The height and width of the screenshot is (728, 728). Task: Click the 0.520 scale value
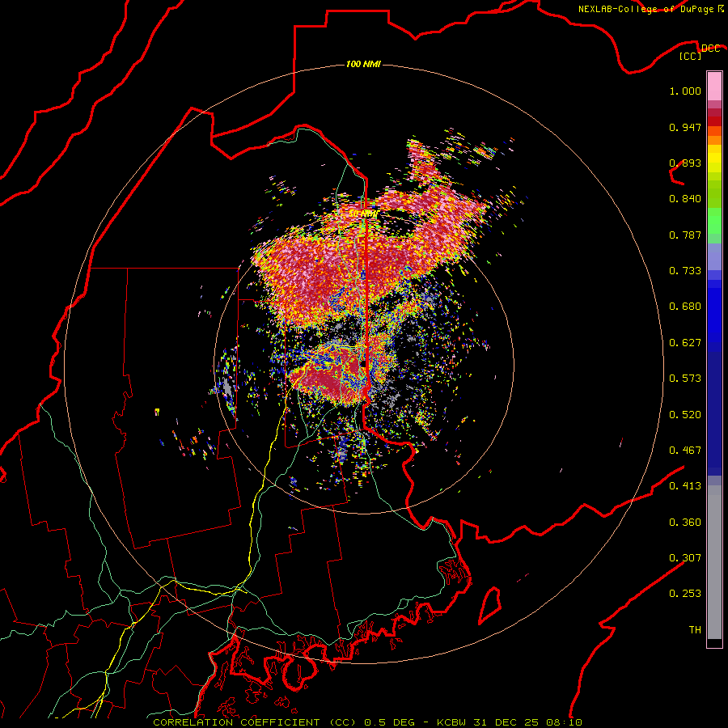685,415
